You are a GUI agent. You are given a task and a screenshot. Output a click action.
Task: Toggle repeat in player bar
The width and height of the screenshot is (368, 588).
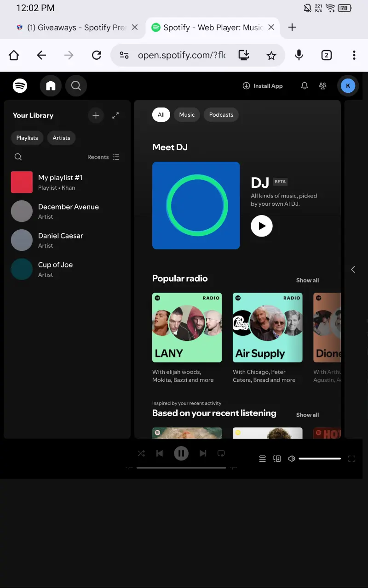[221, 453]
